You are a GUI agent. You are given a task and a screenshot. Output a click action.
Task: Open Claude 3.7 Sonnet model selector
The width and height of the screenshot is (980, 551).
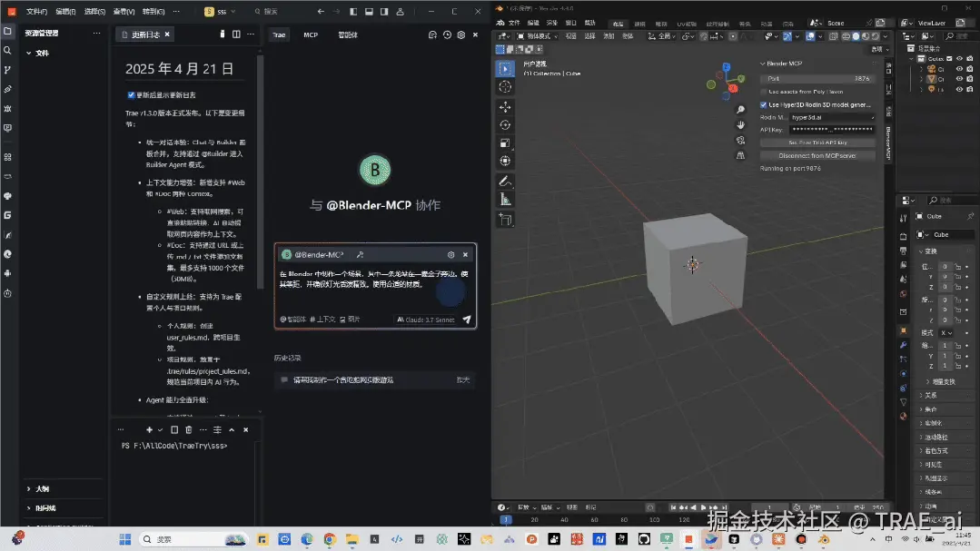[x=426, y=320]
